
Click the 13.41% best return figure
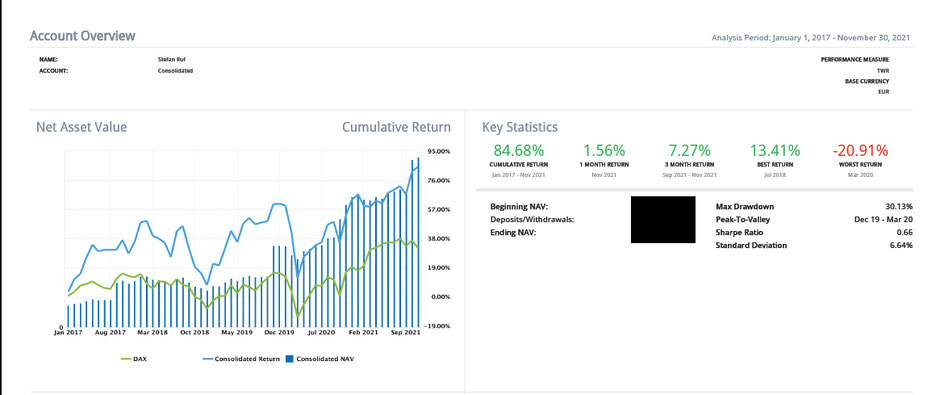coord(775,150)
